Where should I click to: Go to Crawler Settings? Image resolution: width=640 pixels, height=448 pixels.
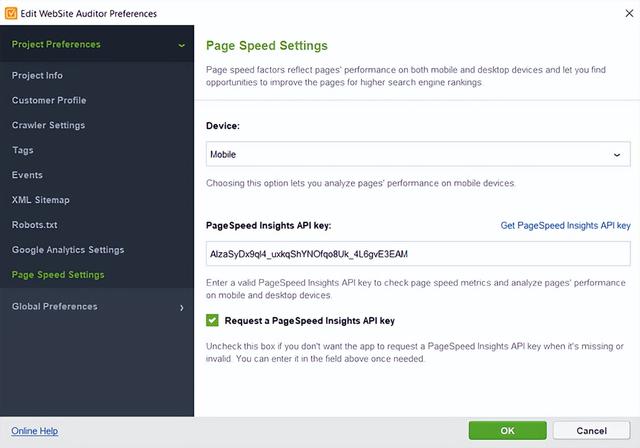[x=48, y=125]
